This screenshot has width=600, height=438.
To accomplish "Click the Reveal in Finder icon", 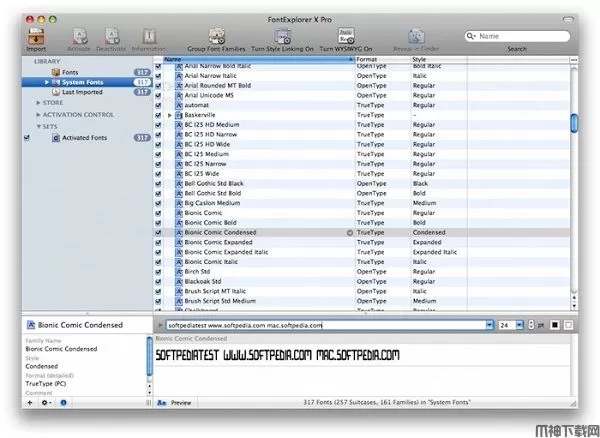I will pyautogui.click(x=416, y=37).
